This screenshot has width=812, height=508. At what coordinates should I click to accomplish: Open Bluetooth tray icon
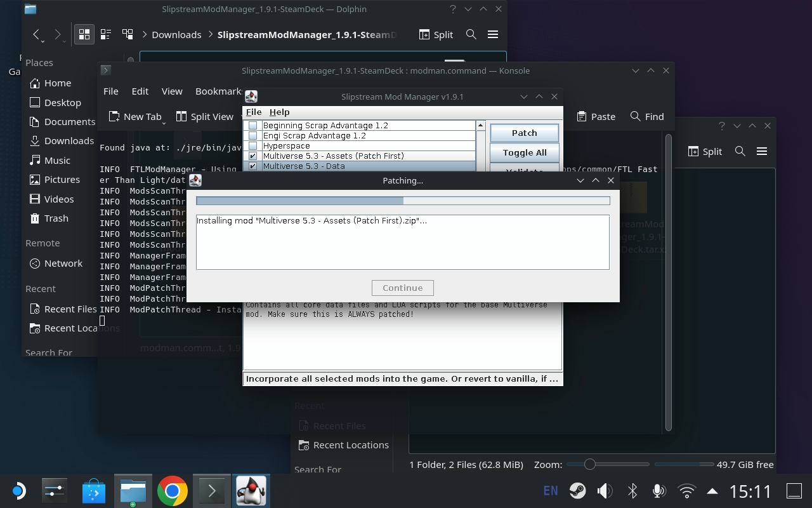click(x=632, y=491)
